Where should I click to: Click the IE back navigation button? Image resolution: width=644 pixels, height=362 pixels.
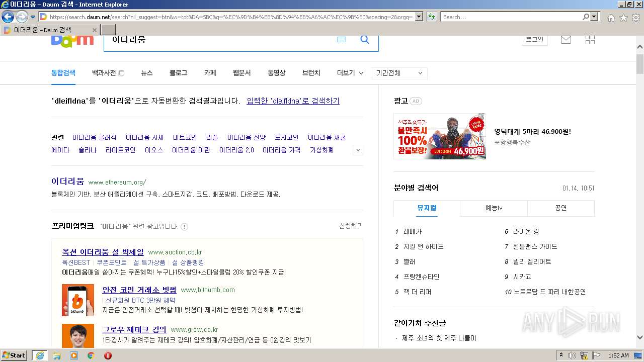pyautogui.click(x=8, y=17)
